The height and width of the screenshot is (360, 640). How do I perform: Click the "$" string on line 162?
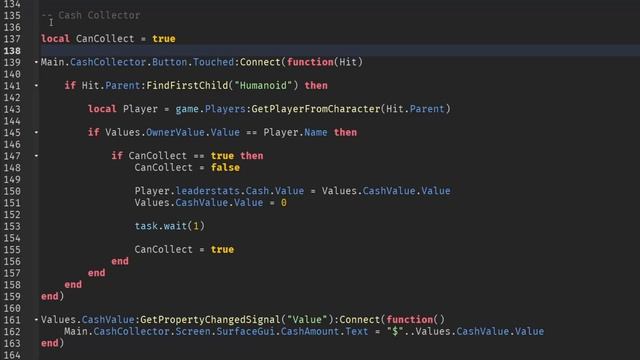(x=395, y=331)
